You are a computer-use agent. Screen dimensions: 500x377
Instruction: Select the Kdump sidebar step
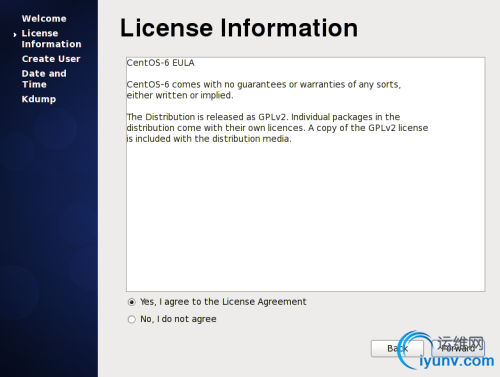click(x=39, y=99)
